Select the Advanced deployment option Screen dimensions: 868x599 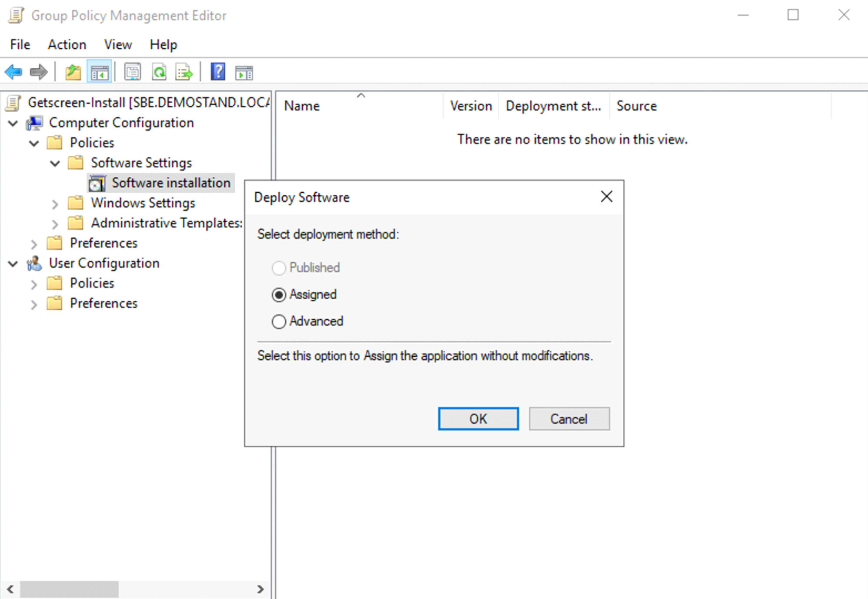pos(279,321)
